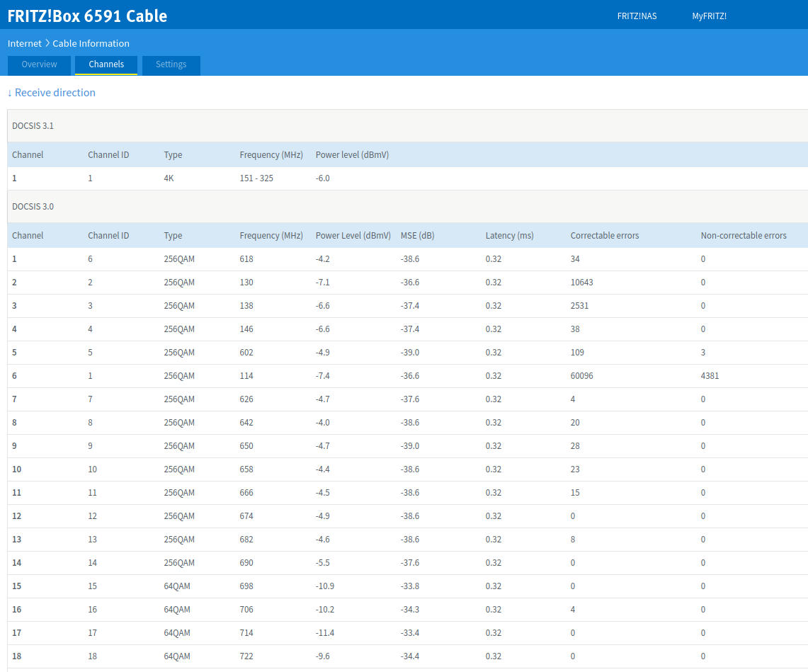Open the MyFRITZ! link
This screenshot has width=808, height=672.
coord(709,16)
